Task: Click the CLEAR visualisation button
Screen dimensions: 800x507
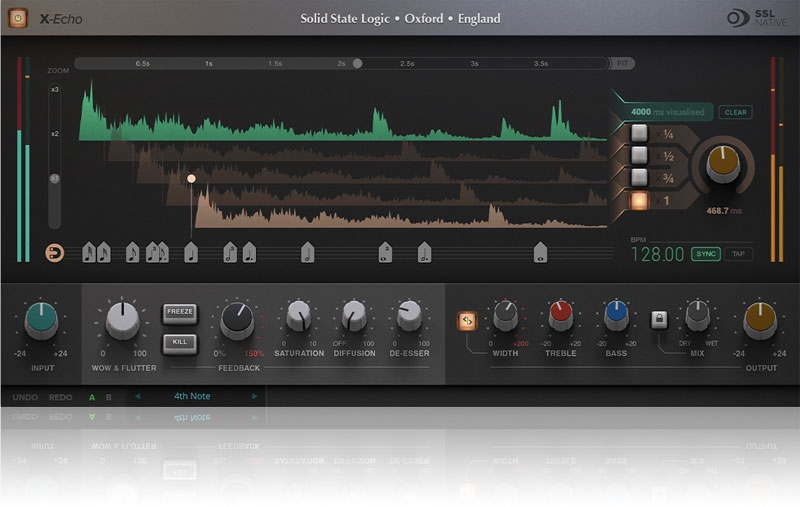Action: click(735, 112)
